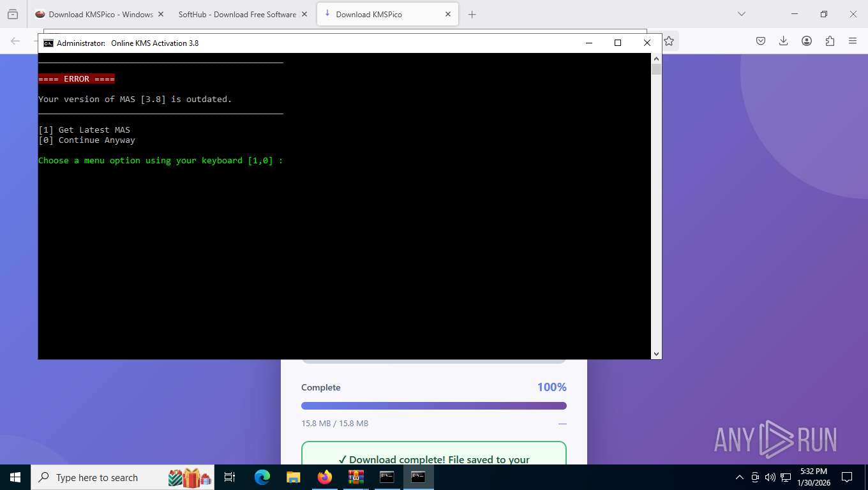The image size is (868, 490).
Task: Open the Firefox account icon
Action: 807,41
